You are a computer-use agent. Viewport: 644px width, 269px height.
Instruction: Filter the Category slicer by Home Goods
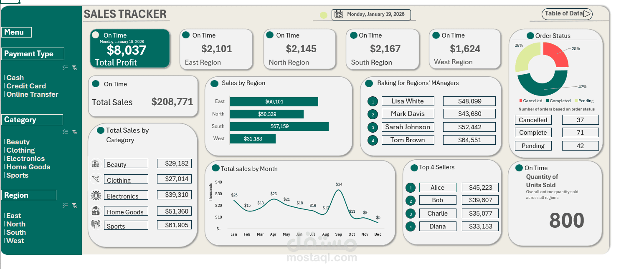coord(28,167)
